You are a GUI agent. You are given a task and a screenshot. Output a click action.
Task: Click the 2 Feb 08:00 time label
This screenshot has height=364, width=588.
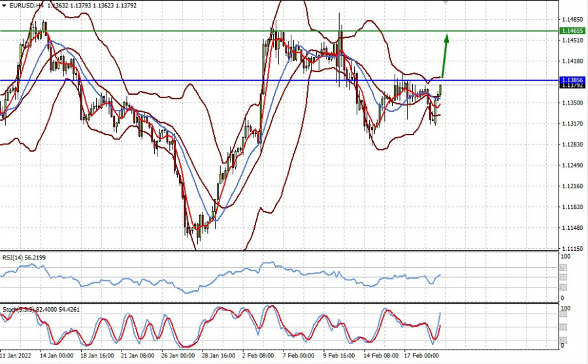[259, 357]
